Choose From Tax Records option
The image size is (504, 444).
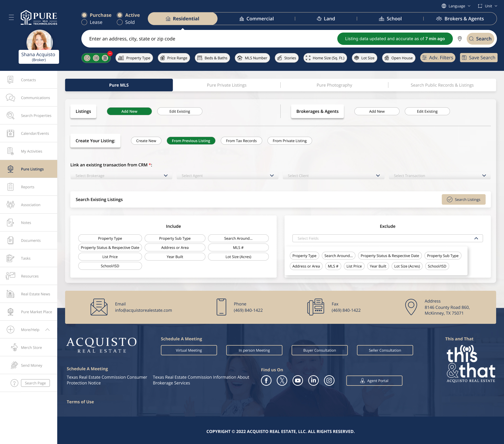pos(241,141)
